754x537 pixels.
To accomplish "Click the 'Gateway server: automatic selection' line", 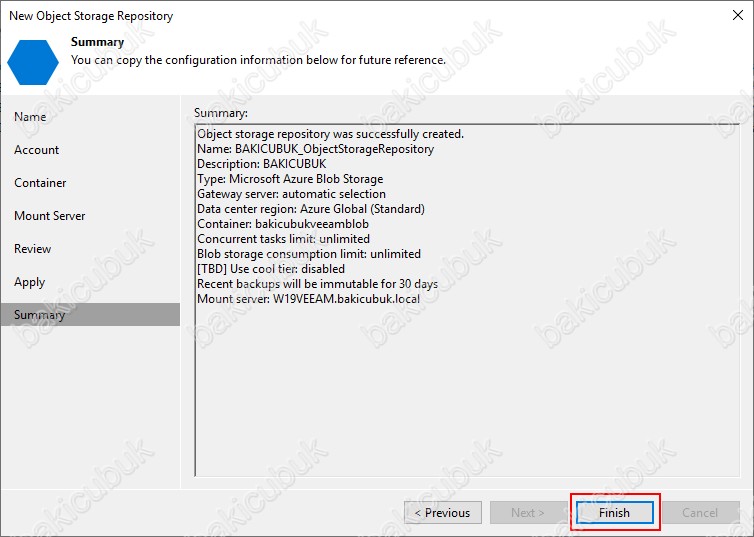I will point(291,194).
